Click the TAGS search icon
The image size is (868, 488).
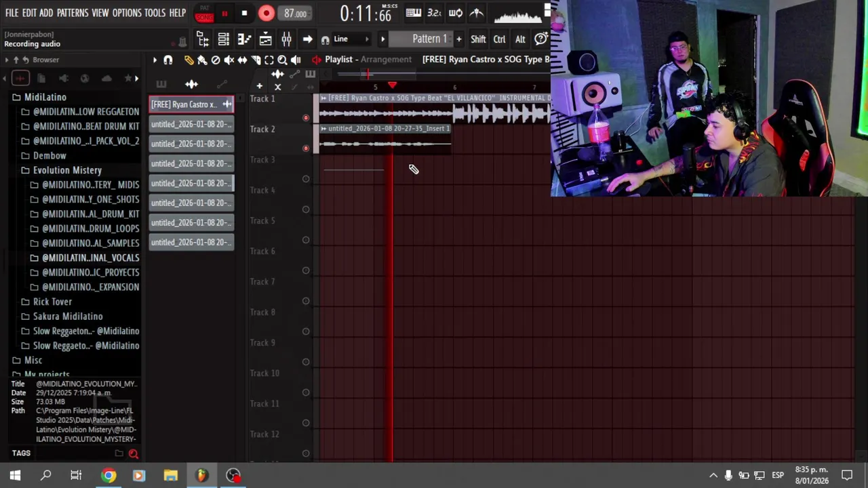point(134,453)
